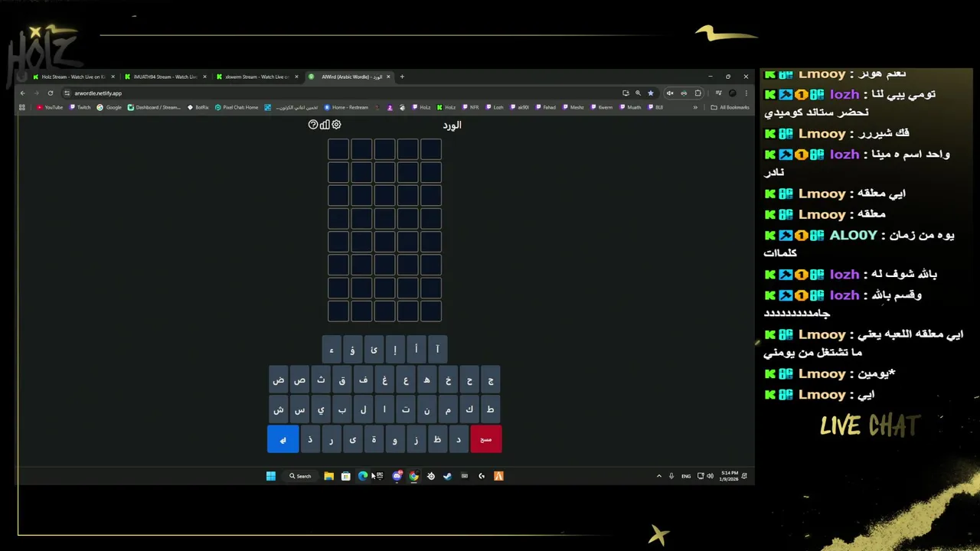Open the Pixel Chat: Home bookmark
Screen dimensions: 980x551
click(x=237, y=107)
